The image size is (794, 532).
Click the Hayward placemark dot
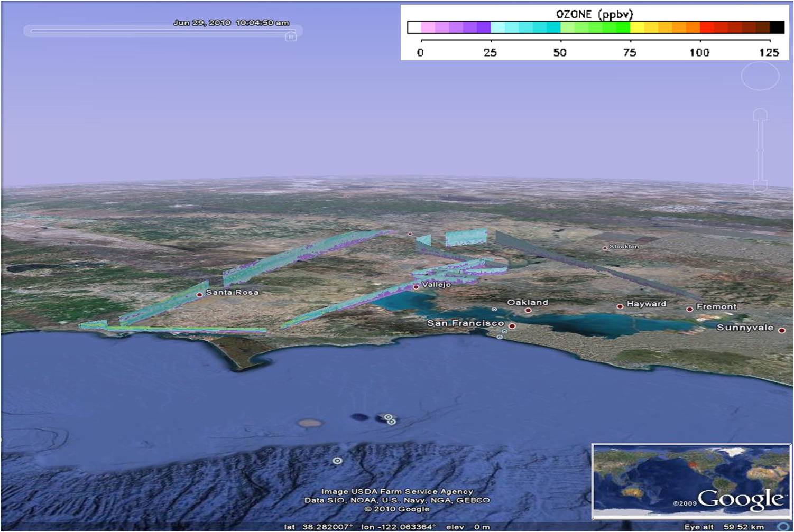click(620, 306)
